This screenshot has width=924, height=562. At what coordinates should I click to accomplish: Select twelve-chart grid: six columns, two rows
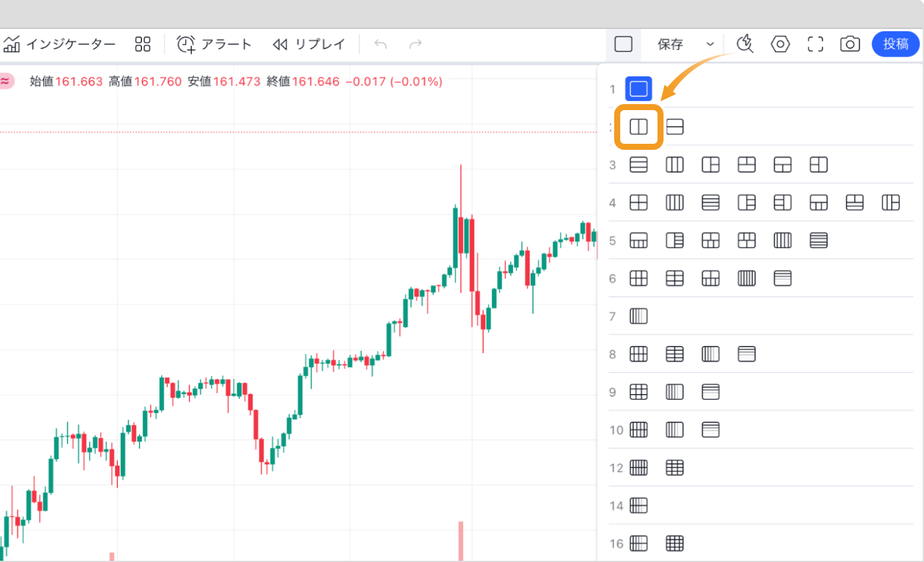pos(638,468)
